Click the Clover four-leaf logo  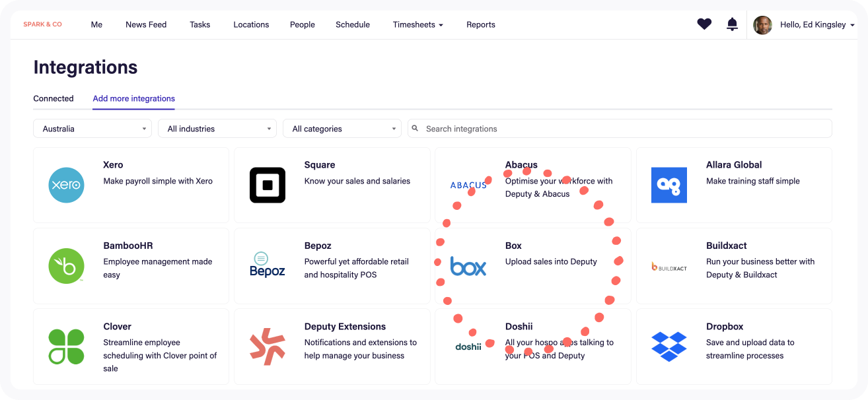[x=67, y=347]
